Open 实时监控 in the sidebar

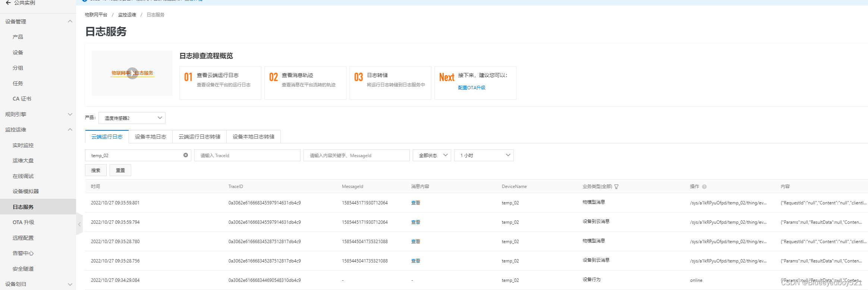click(23, 145)
